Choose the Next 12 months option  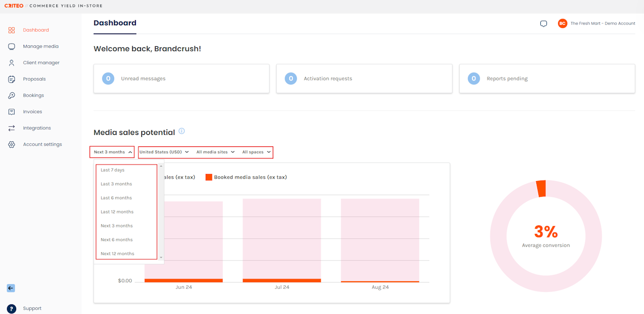point(117,254)
